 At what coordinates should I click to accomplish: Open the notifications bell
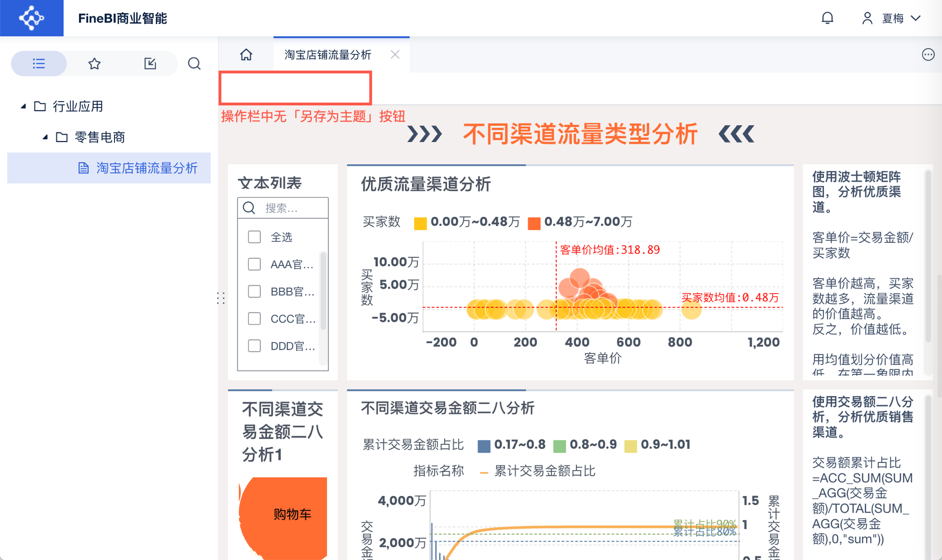point(828,18)
